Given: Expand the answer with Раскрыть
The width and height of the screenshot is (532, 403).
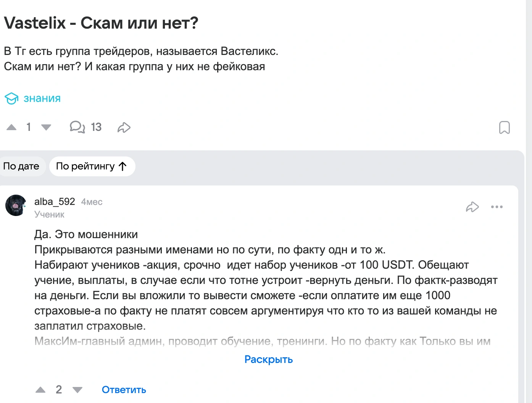Looking at the screenshot, I should 269,359.
